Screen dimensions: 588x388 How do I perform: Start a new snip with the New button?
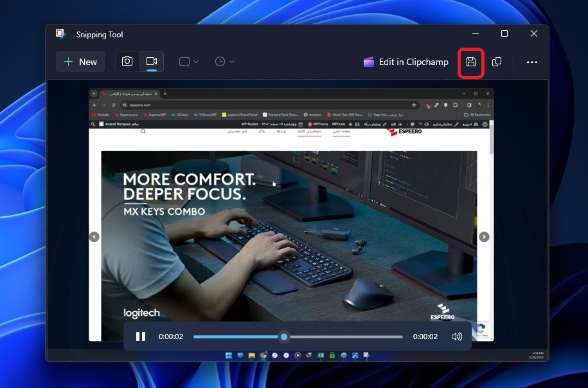(x=80, y=62)
